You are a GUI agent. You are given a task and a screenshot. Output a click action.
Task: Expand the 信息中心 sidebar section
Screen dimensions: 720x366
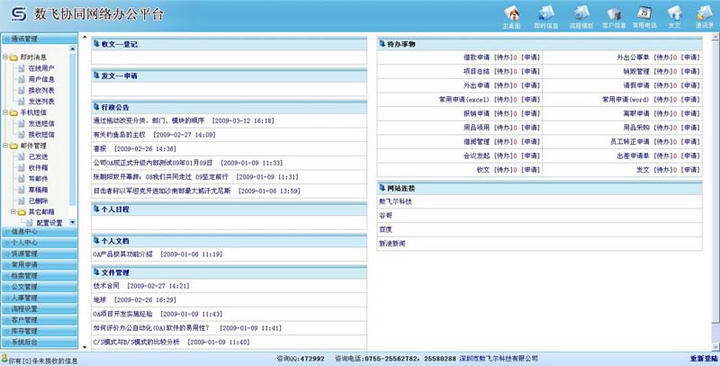point(39,231)
